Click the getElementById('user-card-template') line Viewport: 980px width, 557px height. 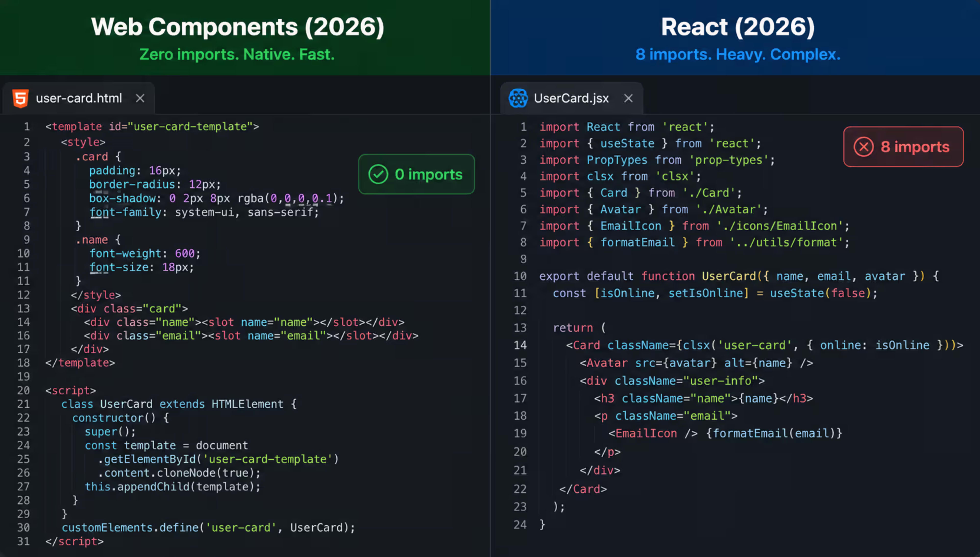(x=218, y=459)
